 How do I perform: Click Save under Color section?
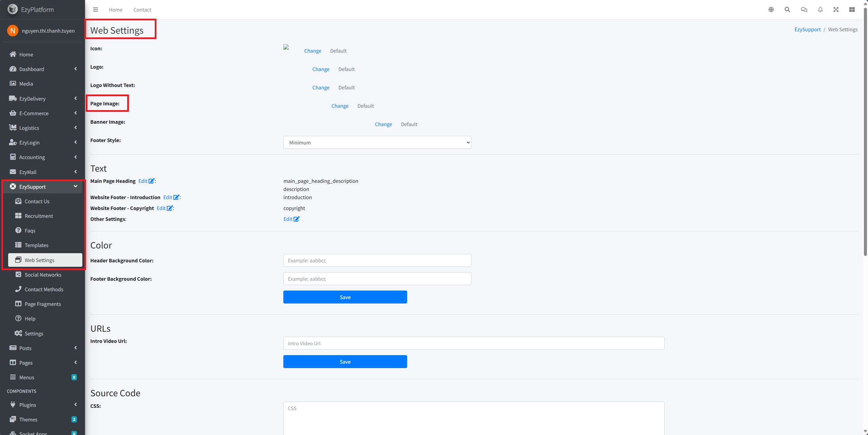[345, 297]
